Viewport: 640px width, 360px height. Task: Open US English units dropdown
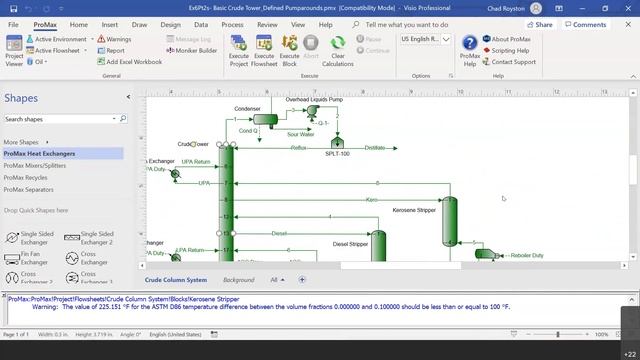coord(446,39)
